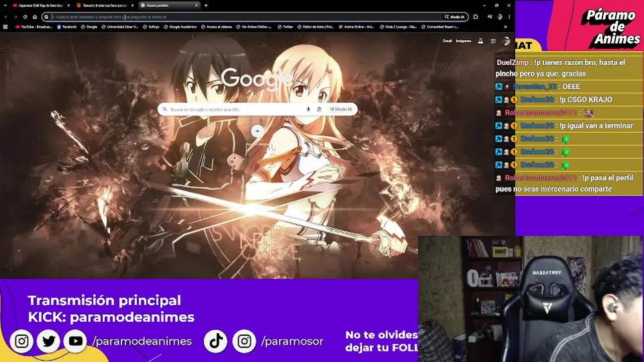Image resolution: width=644 pixels, height=362 pixels.
Task: Click the Twitter bird icon in overlay
Action: 49,341
